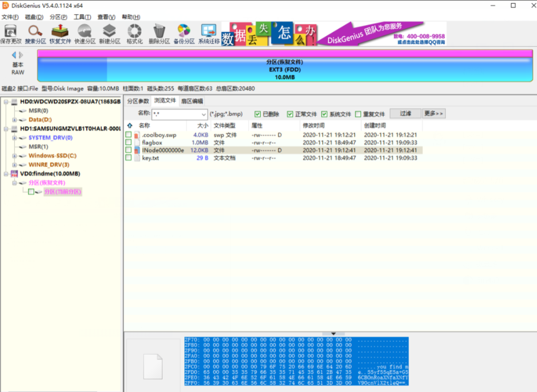Open the Partition (分区) menu
The image size is (537, 392).
pyautogui.click(x=58, y=17)
